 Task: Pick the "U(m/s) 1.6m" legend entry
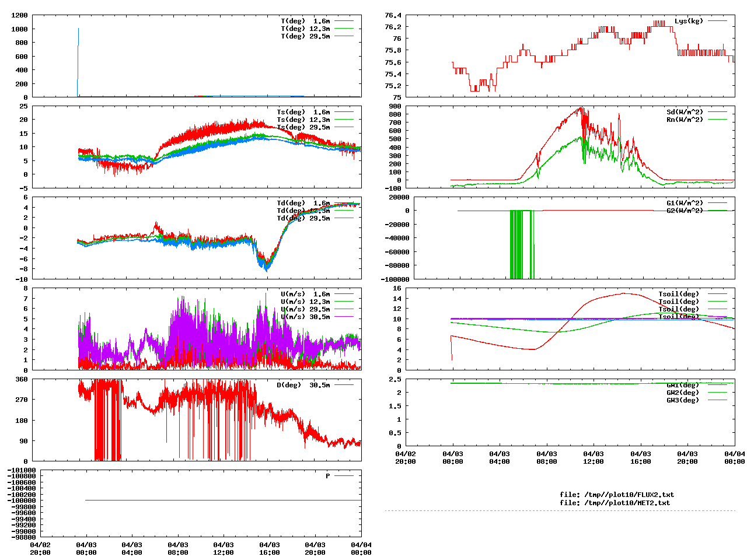pyautogui.click(x=305, y=294)
